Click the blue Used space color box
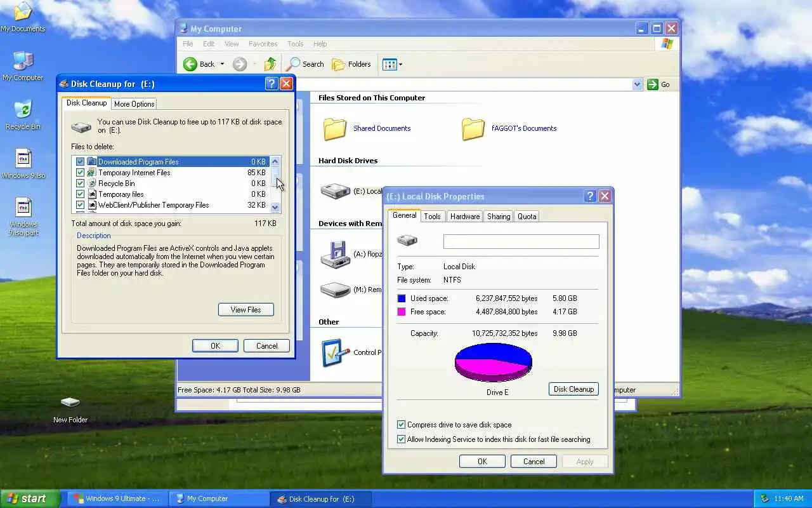This screenshot has width=812, height=508. (402, 298)
